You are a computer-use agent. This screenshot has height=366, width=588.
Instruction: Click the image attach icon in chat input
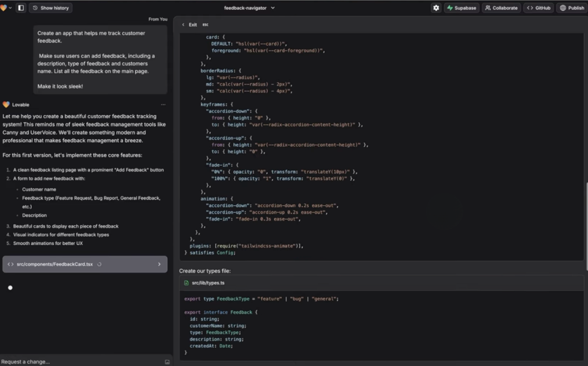(167, 362)
